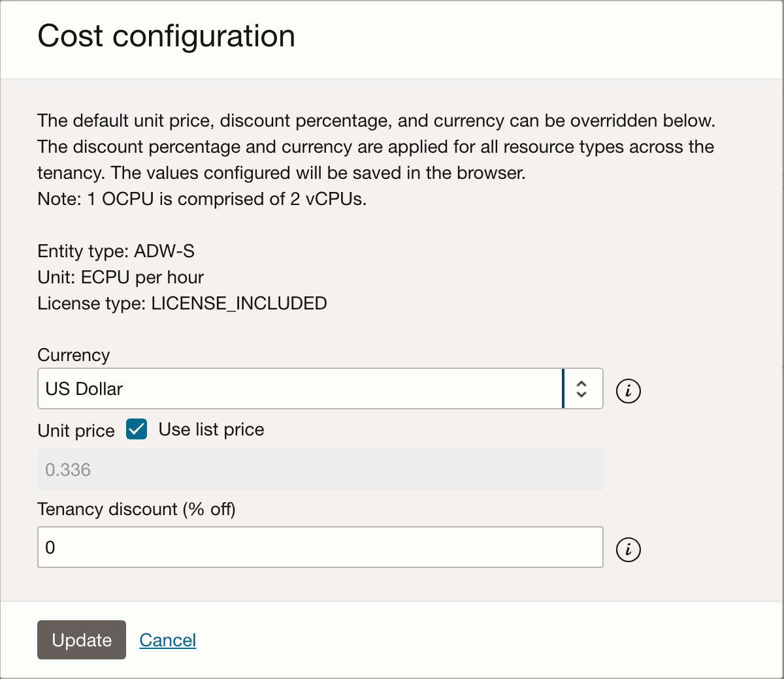Click the checkmark inside Use list price checkbox
The width and height of the screenshot is (784, 679).
136,429
